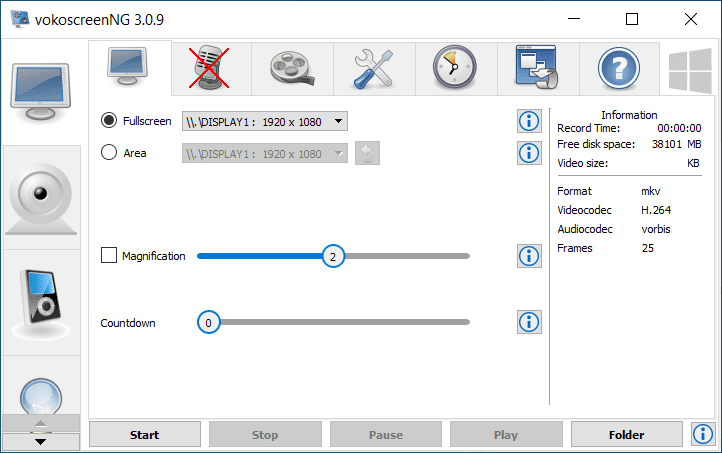Open the tools and settings tab
The height and width of the screenshot is (453, 722).
[374, 68]
